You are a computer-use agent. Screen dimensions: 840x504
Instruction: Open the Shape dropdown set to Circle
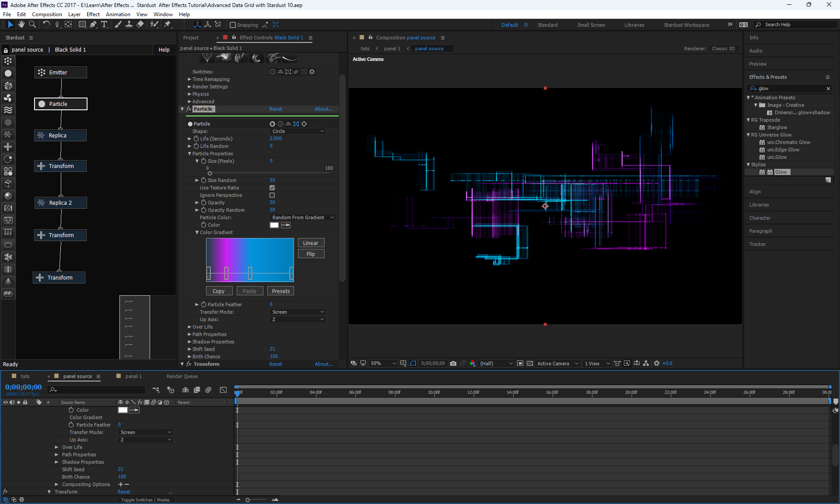point(298,131)
